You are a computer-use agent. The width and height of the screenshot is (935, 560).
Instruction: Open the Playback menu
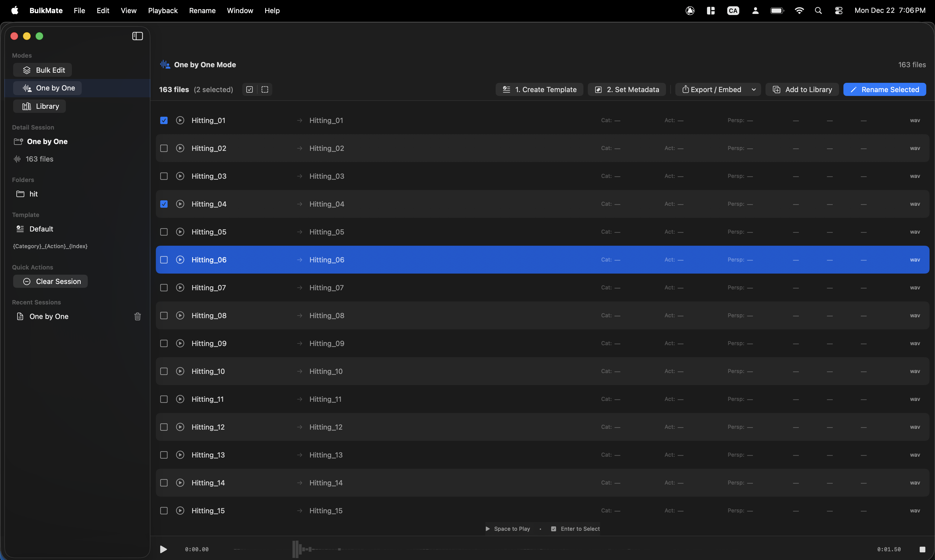coord(163,11)
